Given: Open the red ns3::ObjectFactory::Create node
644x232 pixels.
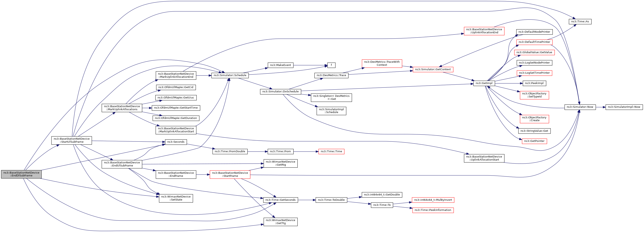Looking at the screenshot, I should coord(535,119).
